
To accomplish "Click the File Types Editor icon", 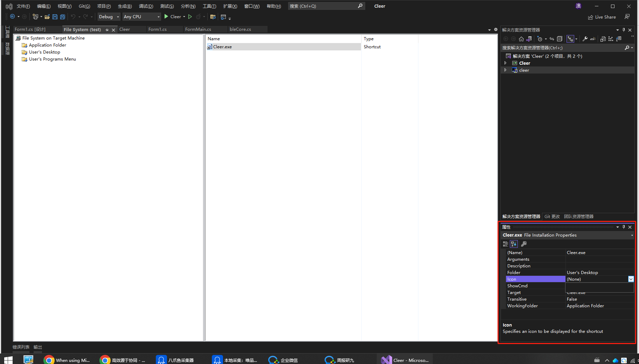I will pyautogui.click(x=619, y=39).
